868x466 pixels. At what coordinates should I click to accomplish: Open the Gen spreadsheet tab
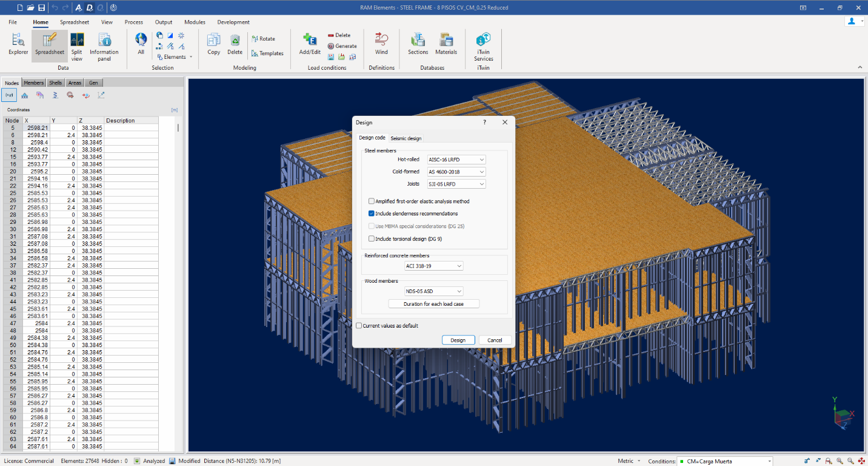93,83
